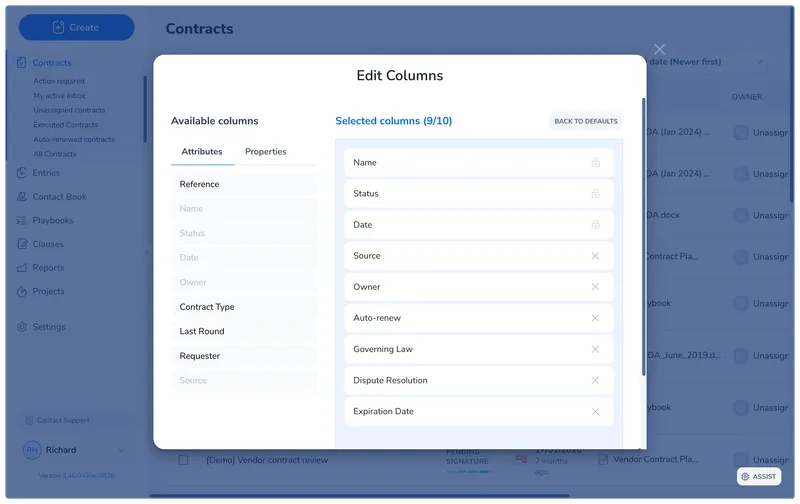This screenshot has width=800, height=504.
Task: Tick checkbox for Vendor contract review
Action: click(183, 460)
